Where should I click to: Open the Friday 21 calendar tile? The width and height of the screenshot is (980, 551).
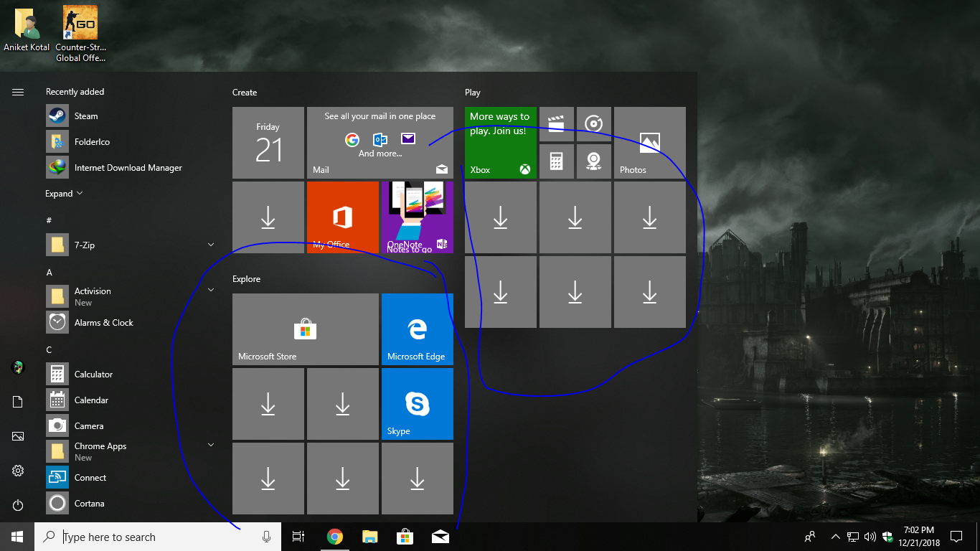pyautogui.click(x=268, y=143)
